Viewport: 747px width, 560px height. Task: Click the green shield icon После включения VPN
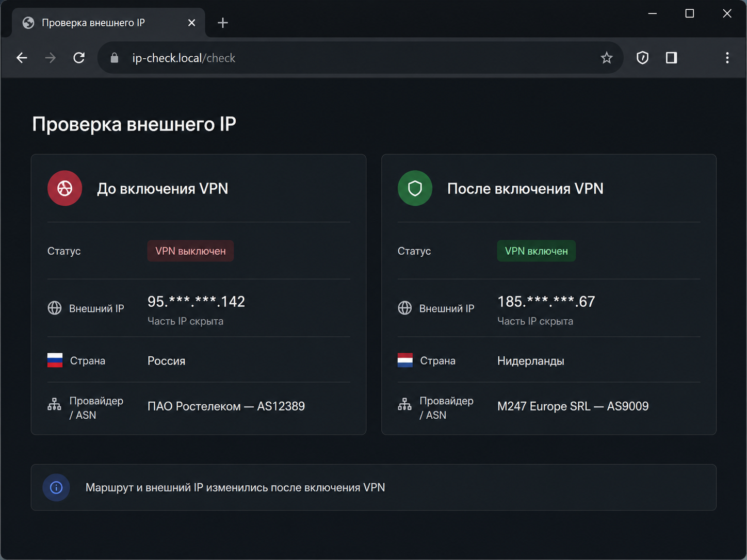(415, 188)
